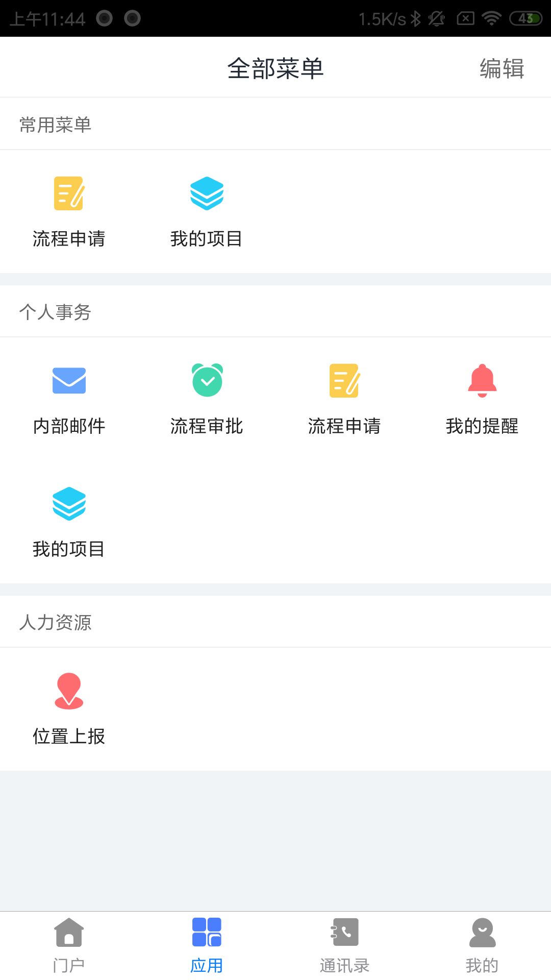
Task: Tap the 全部菜单 page title
Action: [275, 68]
